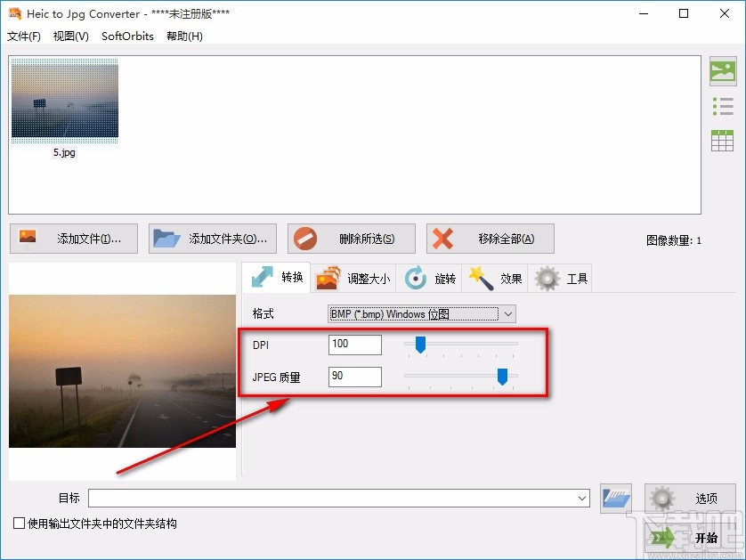Open the 帮助(H) menu
746x560 pixels.
coord(183,37)
